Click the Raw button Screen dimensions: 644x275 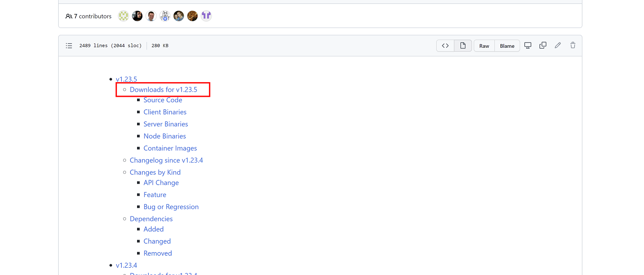click(x=484, y=46)
